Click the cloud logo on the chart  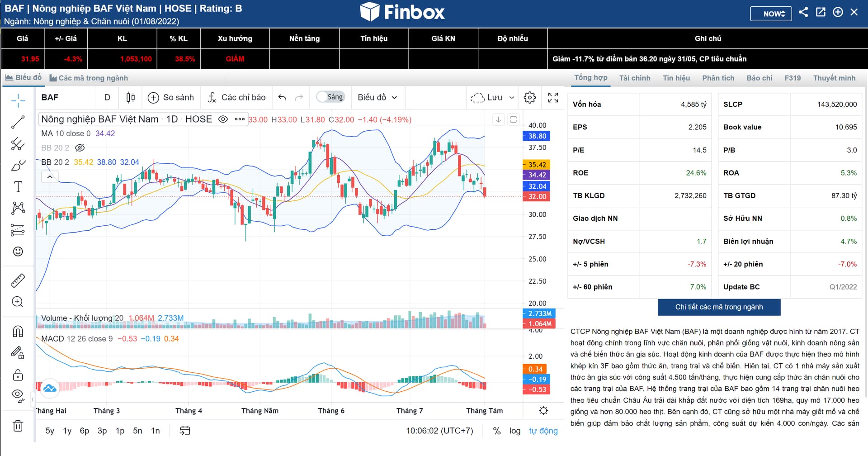click(x=50, y=388)
